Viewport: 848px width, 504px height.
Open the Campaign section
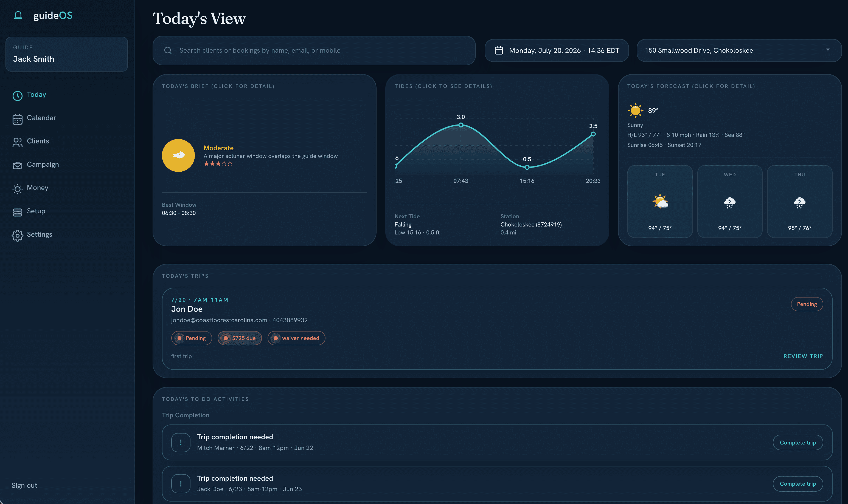click(43, 164)
